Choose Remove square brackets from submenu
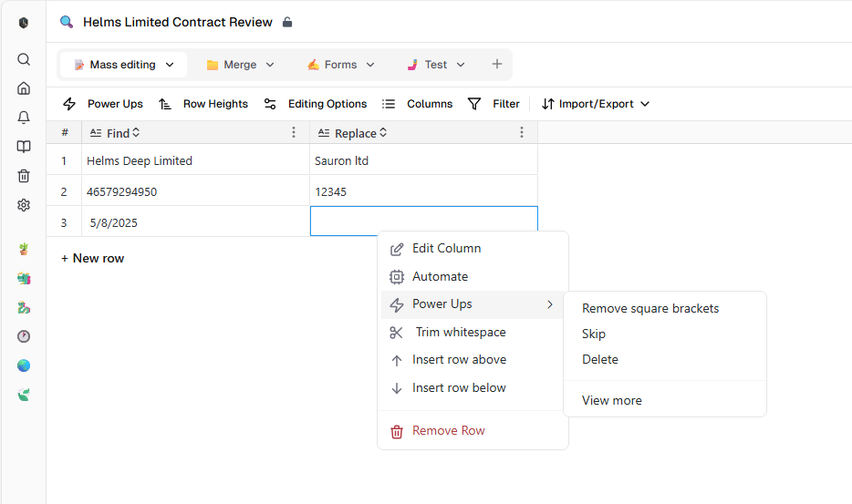 pyautogui.click(x=650, y=308)
